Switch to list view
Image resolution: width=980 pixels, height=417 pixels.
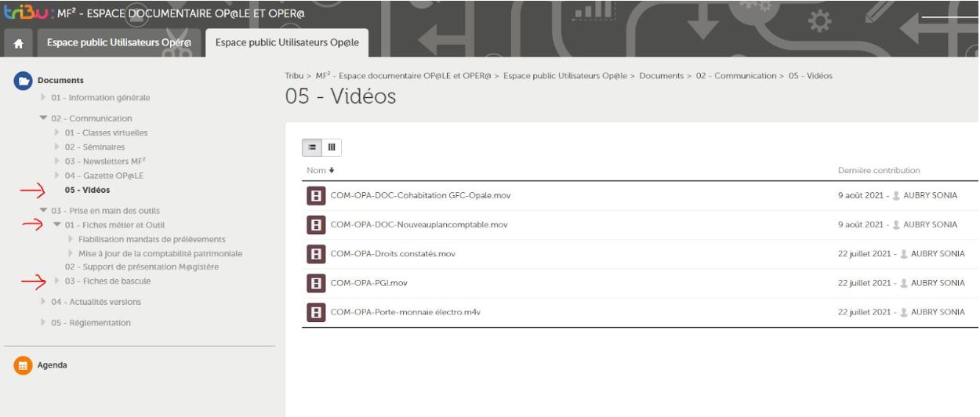pyautogui.click(x=312, y=147)
